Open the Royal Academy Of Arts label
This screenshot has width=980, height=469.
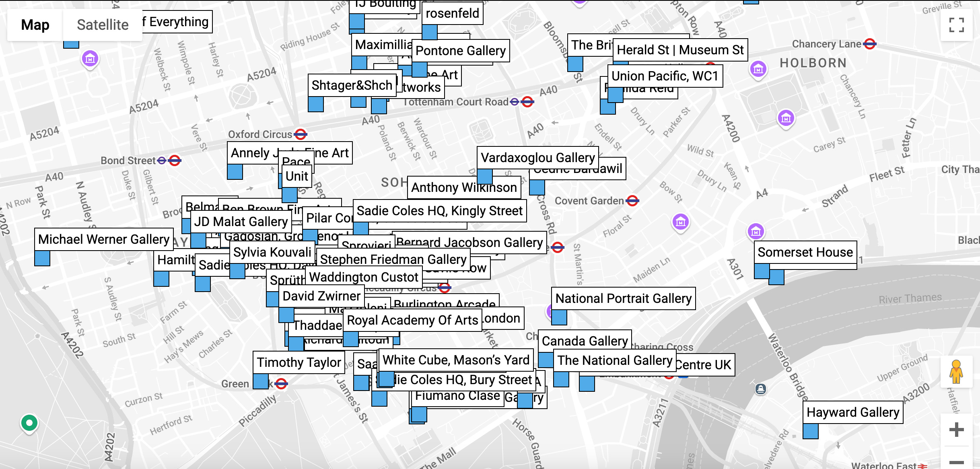pyautogui.click(x=412, y=320)
